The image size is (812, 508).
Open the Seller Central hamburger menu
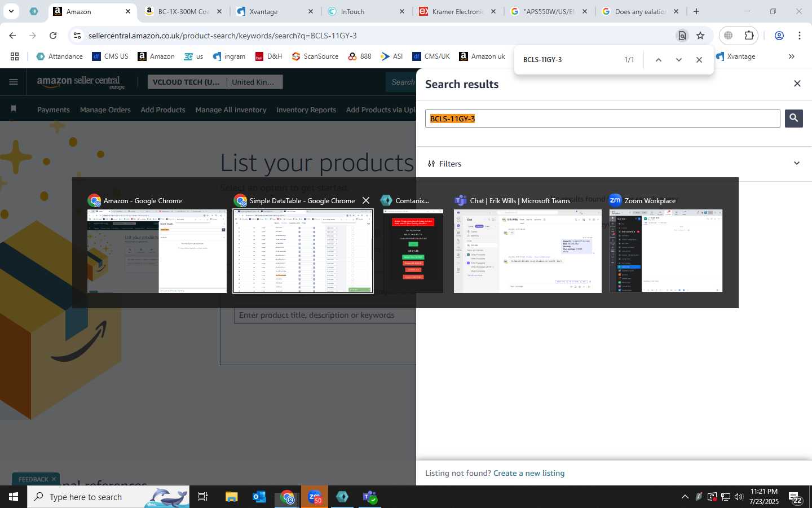point(14,82)
